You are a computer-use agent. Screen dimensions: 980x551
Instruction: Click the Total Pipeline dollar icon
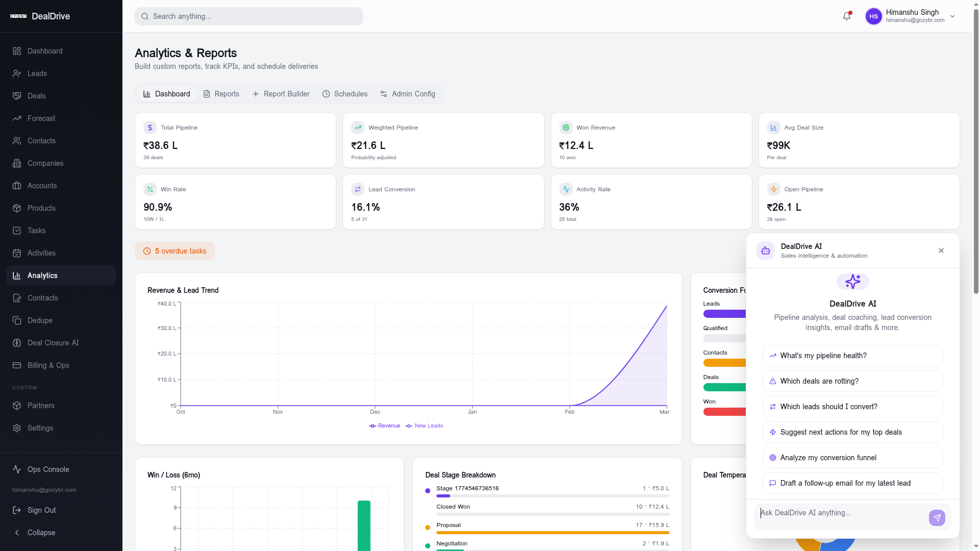(x=150, y=128)
